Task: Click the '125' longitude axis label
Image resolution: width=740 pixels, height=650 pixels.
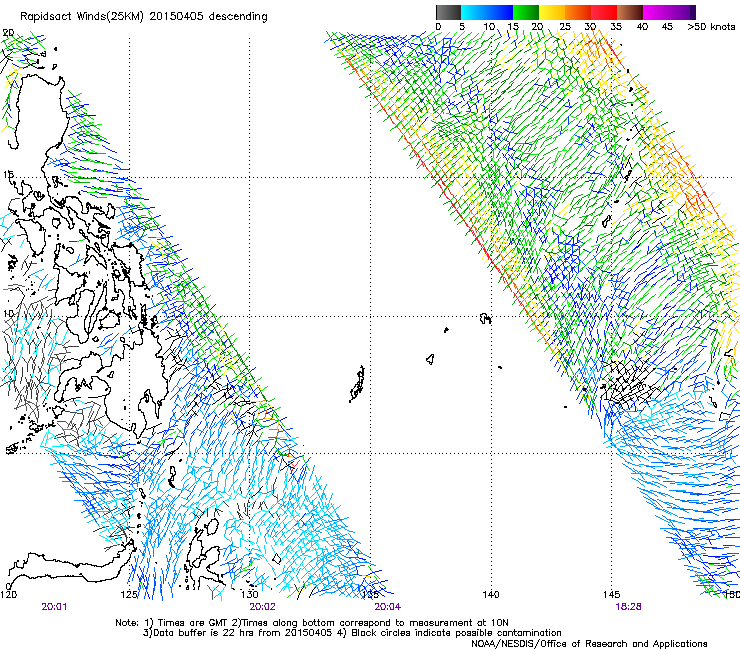Action: click(x=129, y=595)
